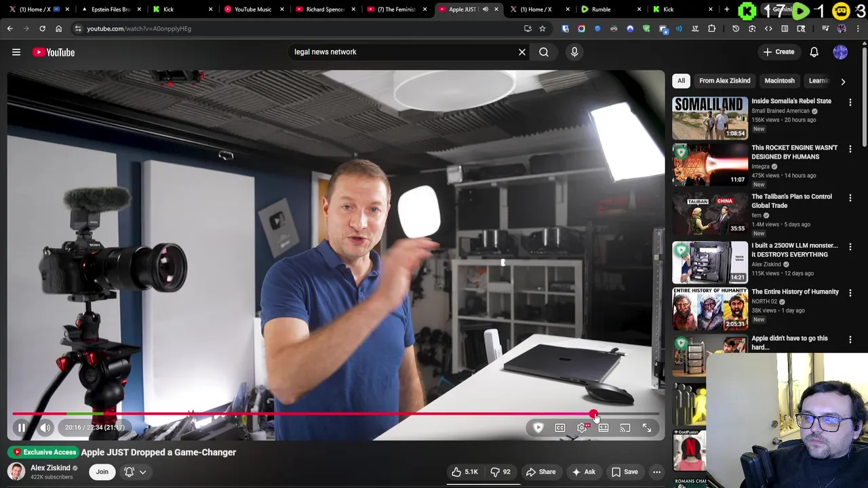Open notification preferences bell dropdown
The height and width of the screenshot is (488, 868).
click(135, 472)
